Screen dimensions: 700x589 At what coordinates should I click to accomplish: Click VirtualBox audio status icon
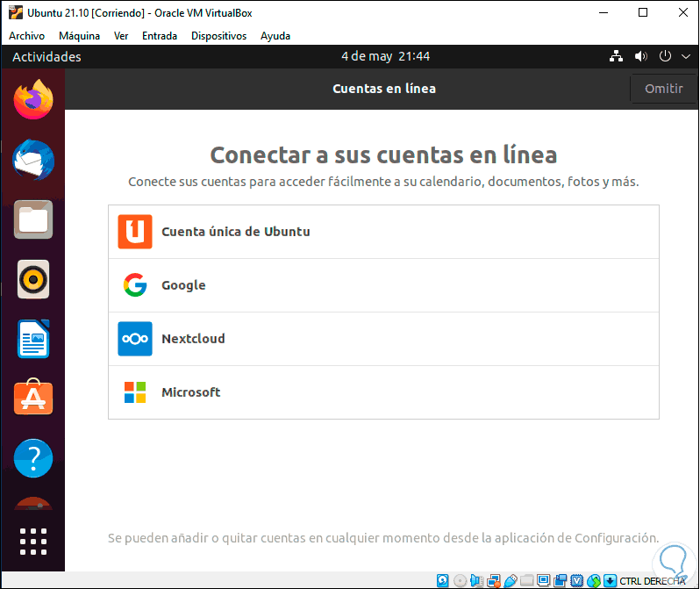click(476, 580)
